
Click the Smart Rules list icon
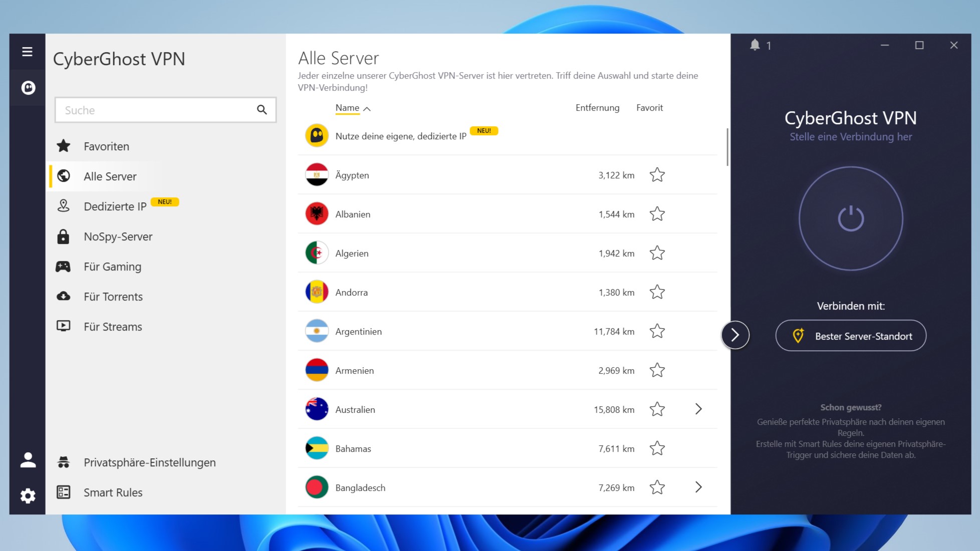tap(63, 492)
